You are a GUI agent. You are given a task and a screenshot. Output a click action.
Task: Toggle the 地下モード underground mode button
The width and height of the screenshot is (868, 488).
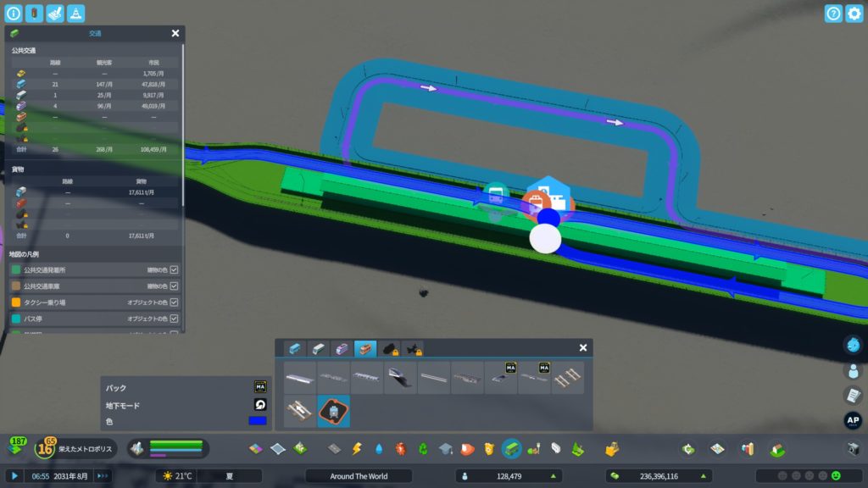(x=259, y=405)
